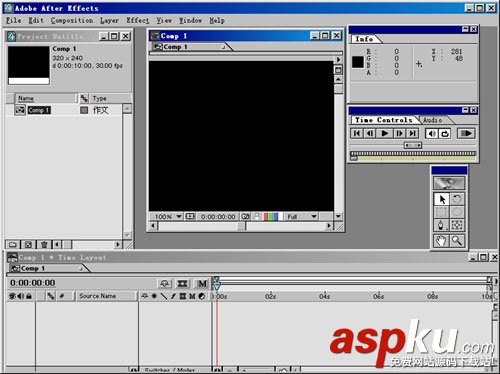
Task: Toggle blue channel in Comp window
Action: [275, 217]
